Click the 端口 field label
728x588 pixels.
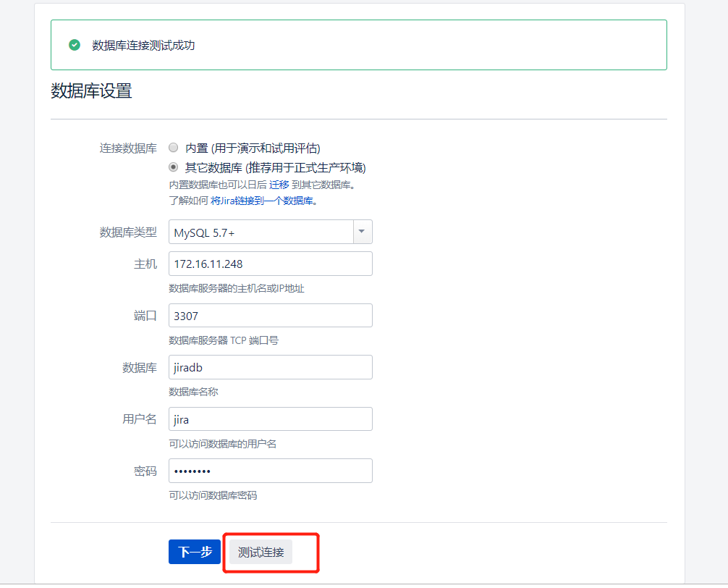[x=145, y=316]
